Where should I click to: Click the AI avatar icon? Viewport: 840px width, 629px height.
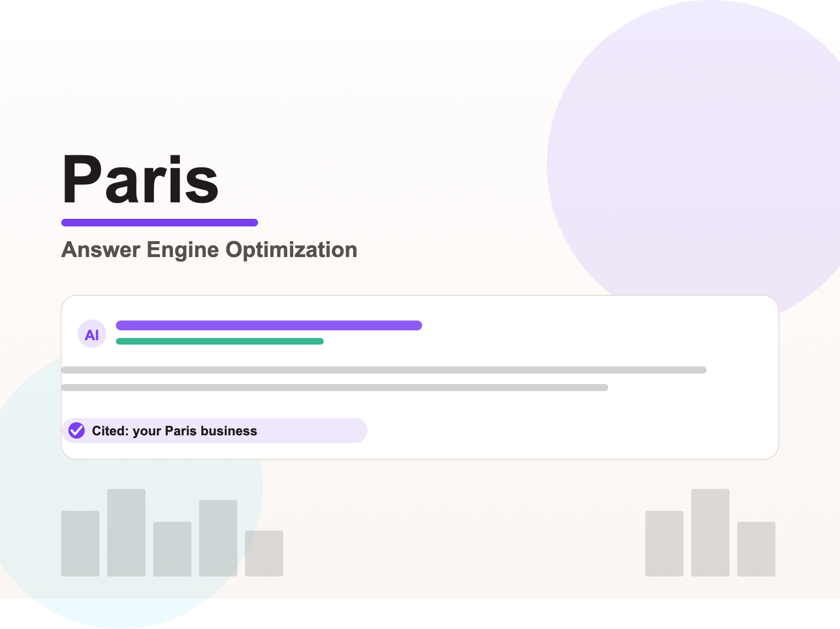(92, 334)
